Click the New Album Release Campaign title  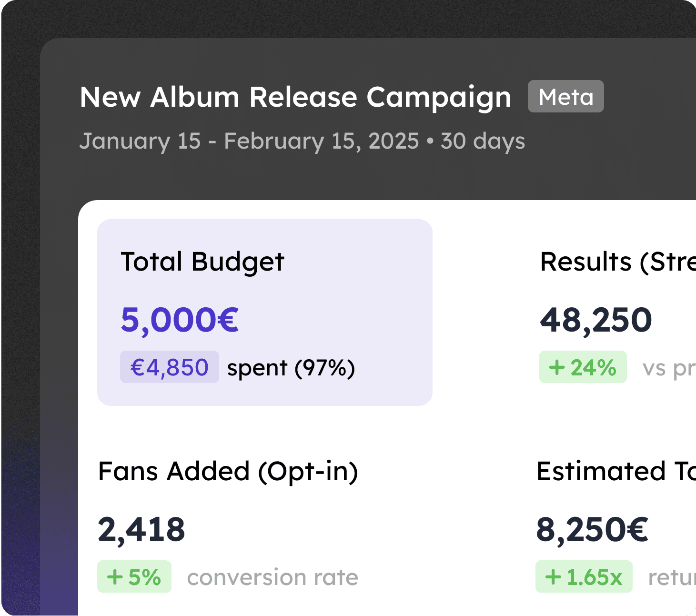click(295, 97)
